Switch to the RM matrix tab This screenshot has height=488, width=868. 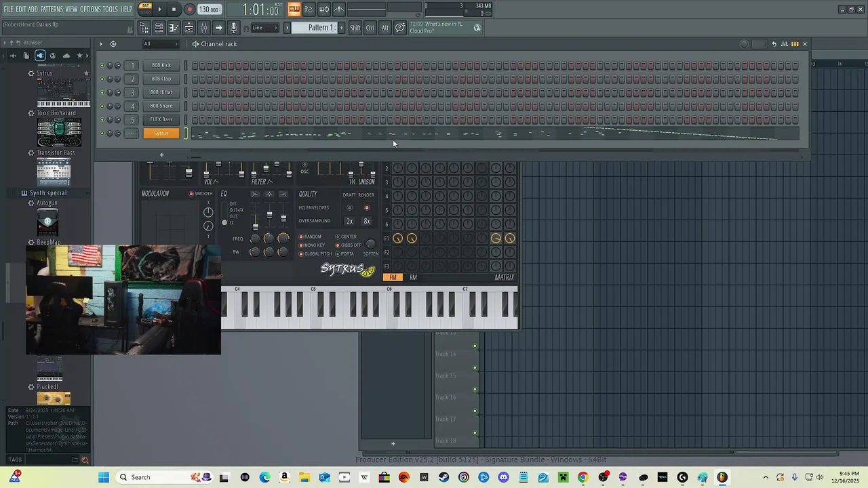tap(413, 277)
